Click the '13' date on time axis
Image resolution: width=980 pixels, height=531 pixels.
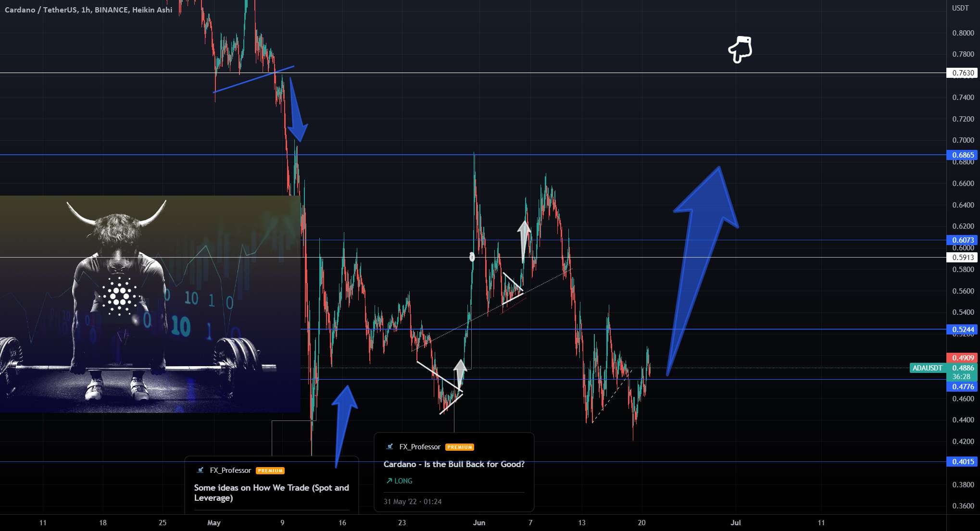582,523
